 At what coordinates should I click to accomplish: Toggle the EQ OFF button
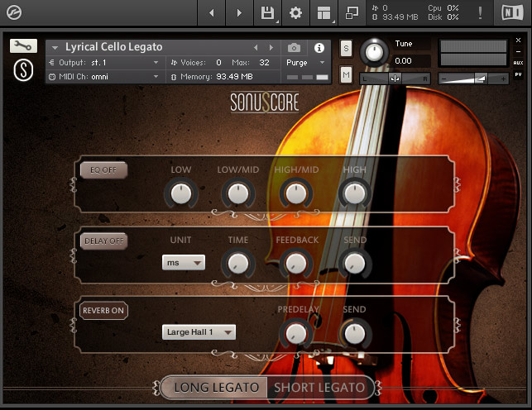pyautogui.click(x=103, y=169)
